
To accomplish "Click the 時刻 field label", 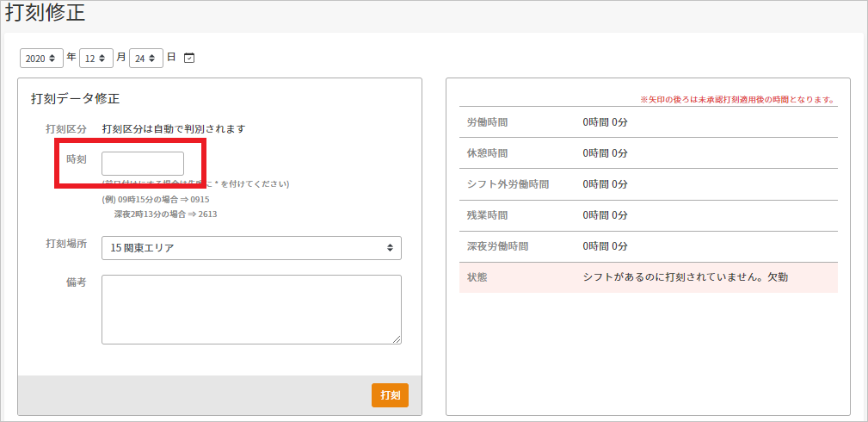I will 76,160.
